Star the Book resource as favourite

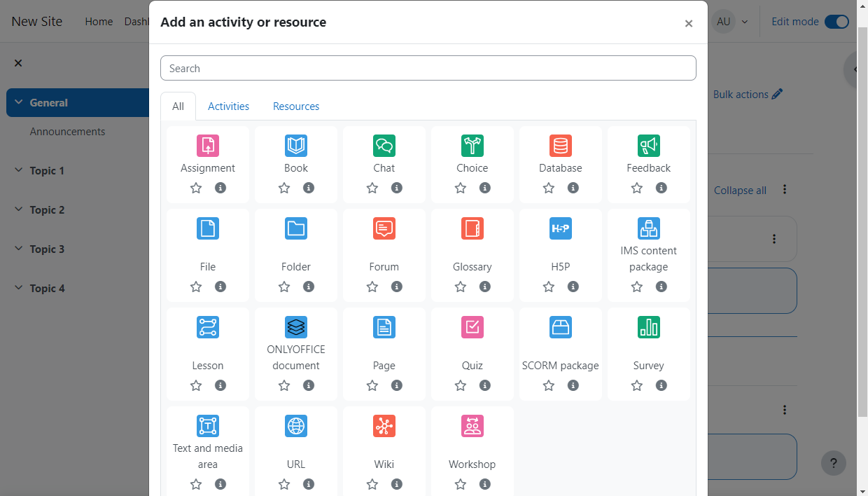284,188
